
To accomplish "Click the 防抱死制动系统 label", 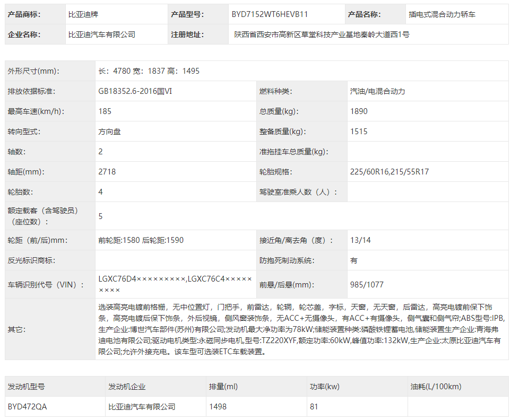I will [287, 260].
